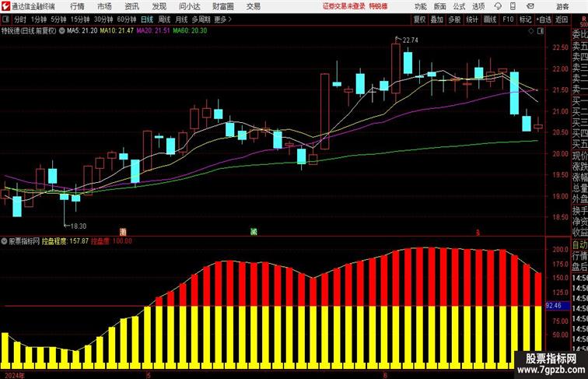Click the 自动 label in right panel
The image size is (588, 379).
(579, 245)
